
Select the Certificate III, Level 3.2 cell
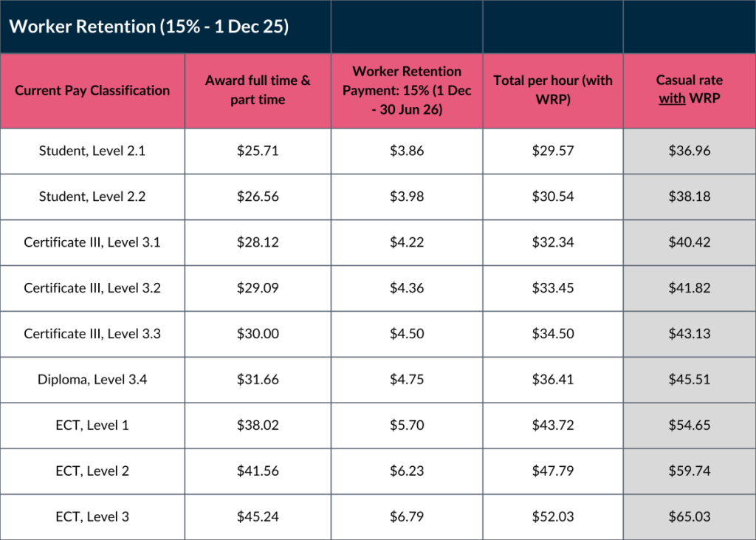coord(92,288)
